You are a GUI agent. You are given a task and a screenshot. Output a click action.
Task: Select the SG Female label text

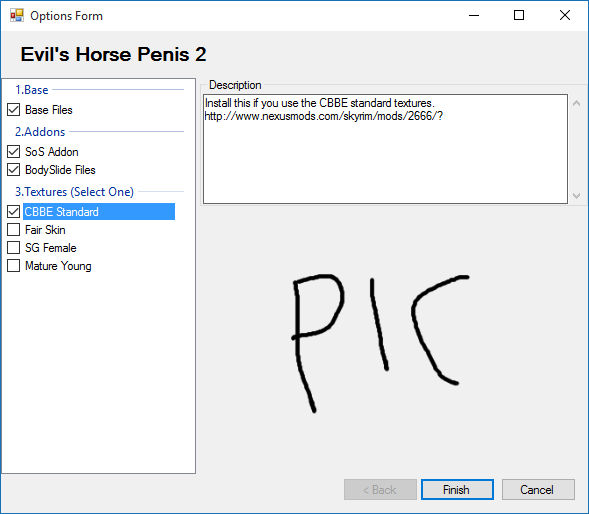tap(51, 248)
